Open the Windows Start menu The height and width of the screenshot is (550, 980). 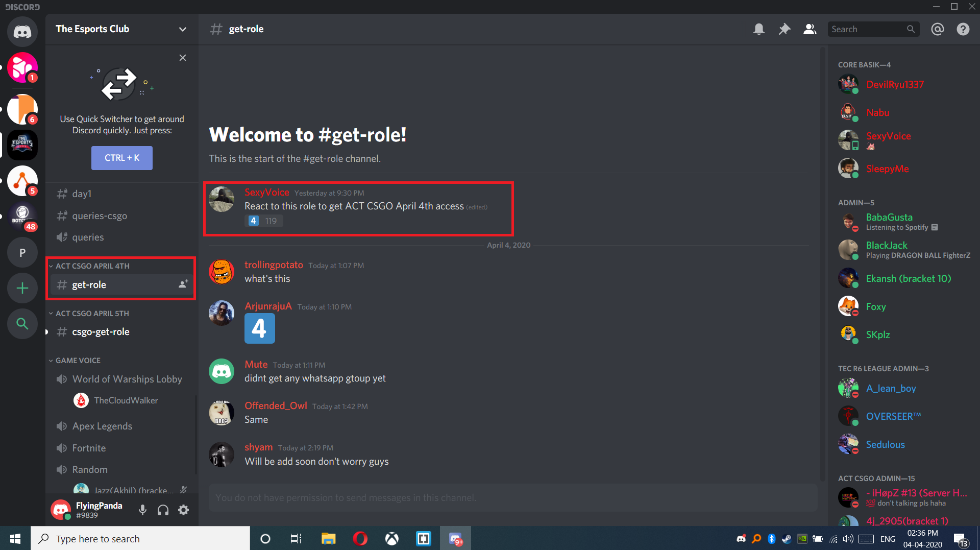[x=15, y=538]
